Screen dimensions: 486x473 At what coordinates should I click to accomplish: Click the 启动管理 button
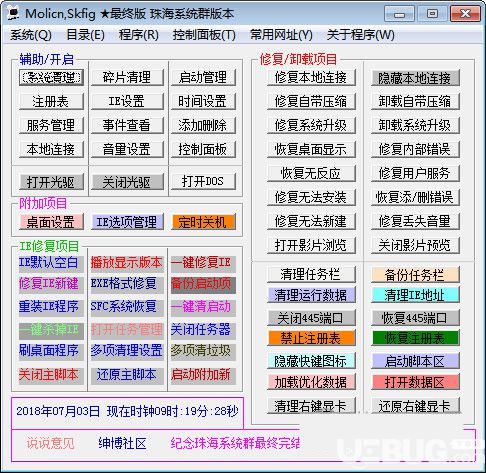click(x=203, y=77)
